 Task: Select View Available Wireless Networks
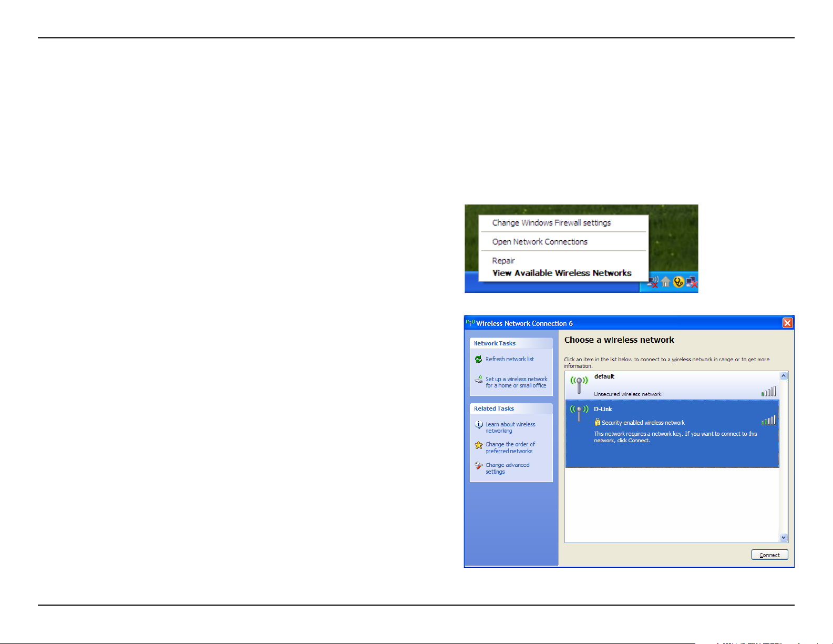562,273
